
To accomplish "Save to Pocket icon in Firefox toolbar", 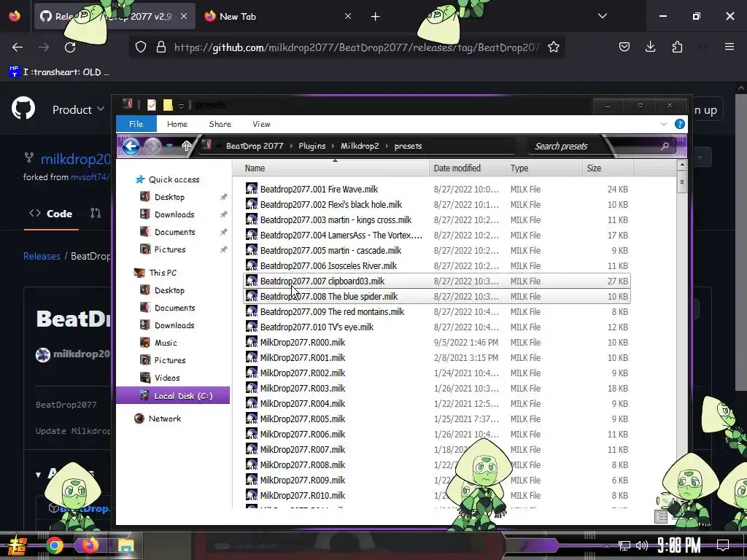I will coord(624,47).
